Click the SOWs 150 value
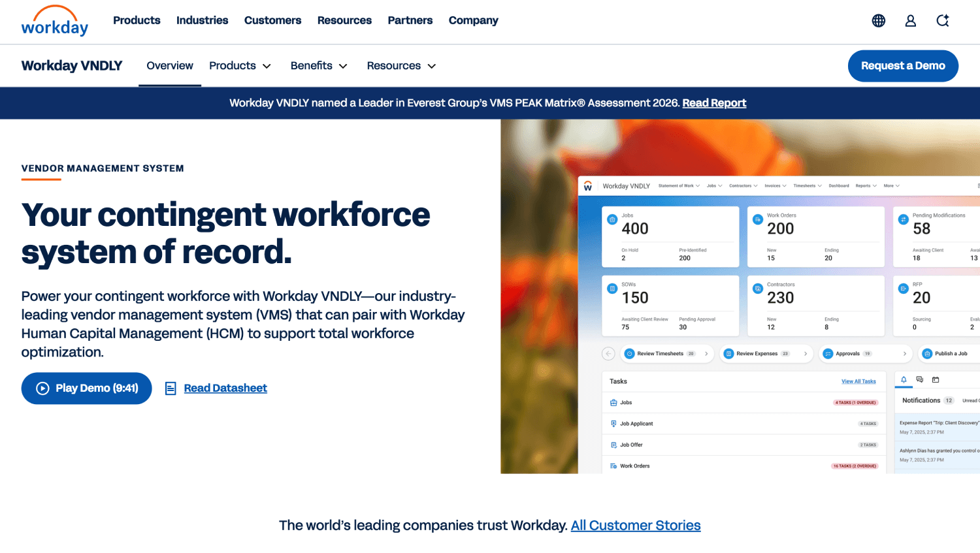 pyautogui.click(x=635, y=298)
